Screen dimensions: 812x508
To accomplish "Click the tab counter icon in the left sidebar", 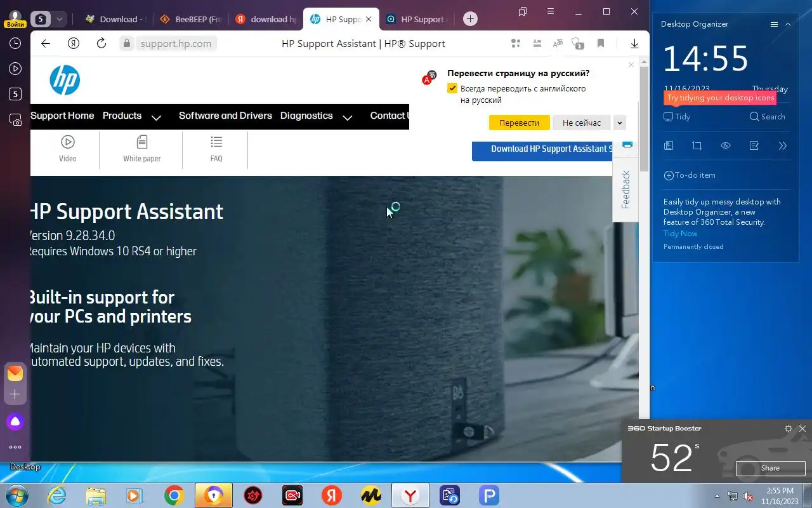I will [15, 94].
